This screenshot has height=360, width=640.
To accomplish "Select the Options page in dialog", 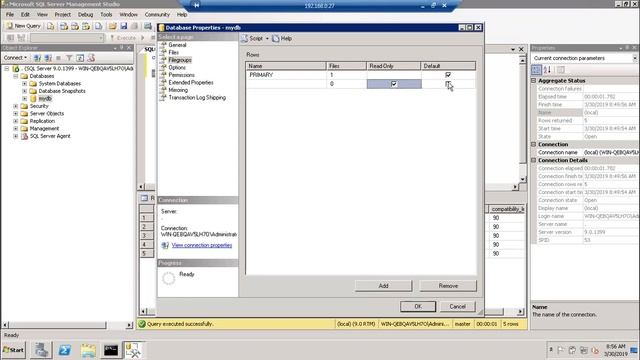I will coord(177,67).
